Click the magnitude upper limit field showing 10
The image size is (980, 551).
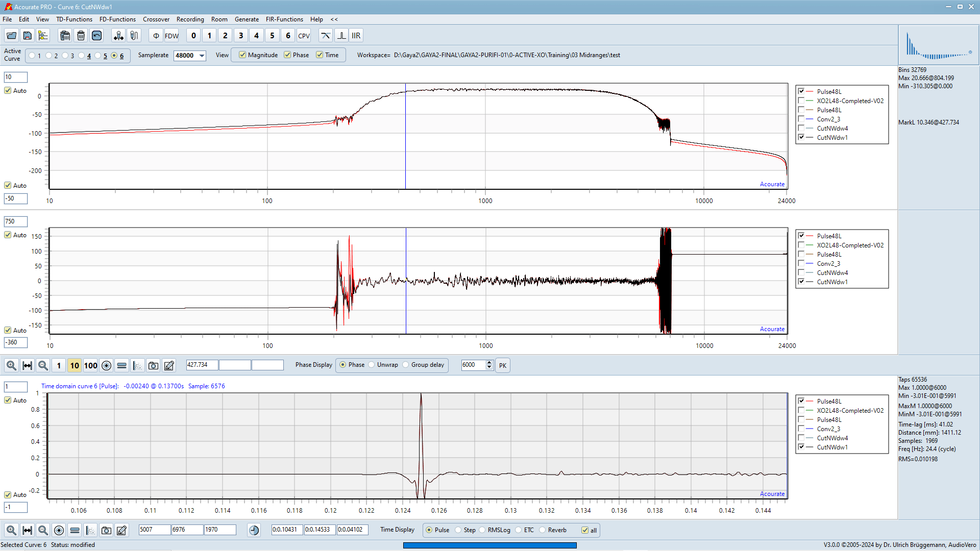(x=16, y=77)
